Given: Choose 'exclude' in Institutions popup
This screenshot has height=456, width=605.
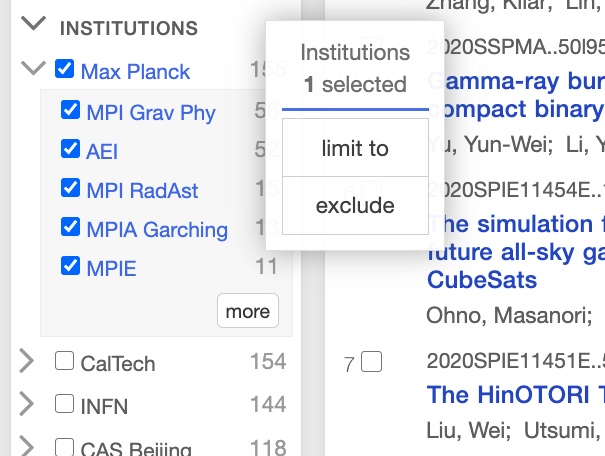Looking at the screenshot, I should [355, 206].
